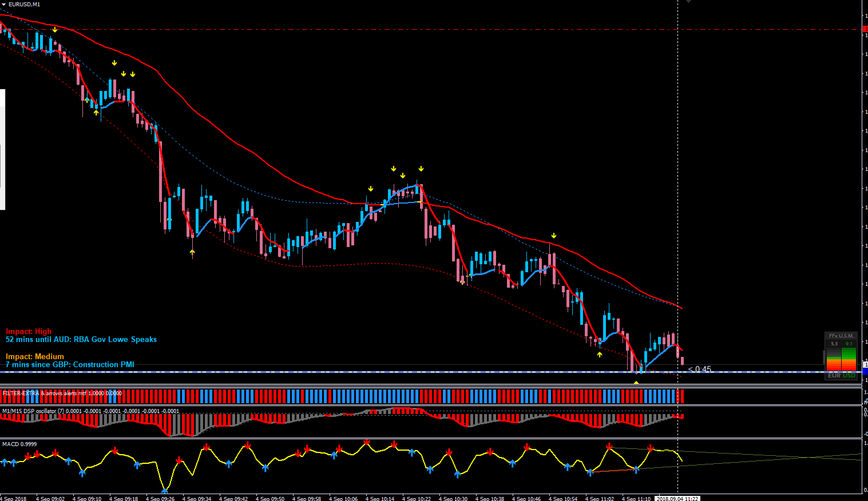Click the orange Impact: Medium label
Image resolution: width=868 pixels, height=501 pixels.
tap(35, 356)
